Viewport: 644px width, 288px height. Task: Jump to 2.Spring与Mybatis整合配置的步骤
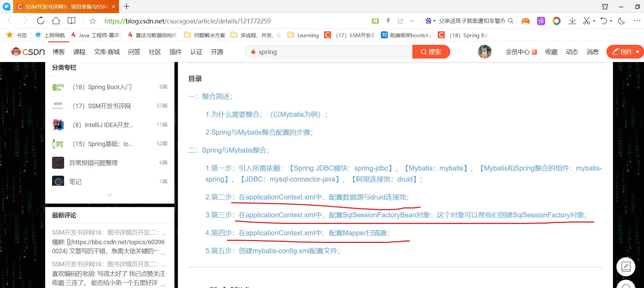coord(259,132)
